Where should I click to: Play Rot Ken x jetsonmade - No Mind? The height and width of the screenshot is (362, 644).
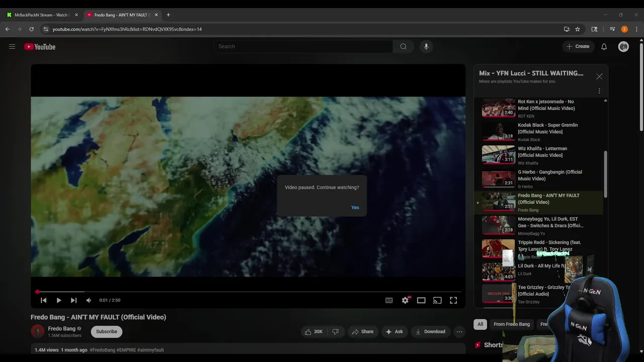[539, 108]
